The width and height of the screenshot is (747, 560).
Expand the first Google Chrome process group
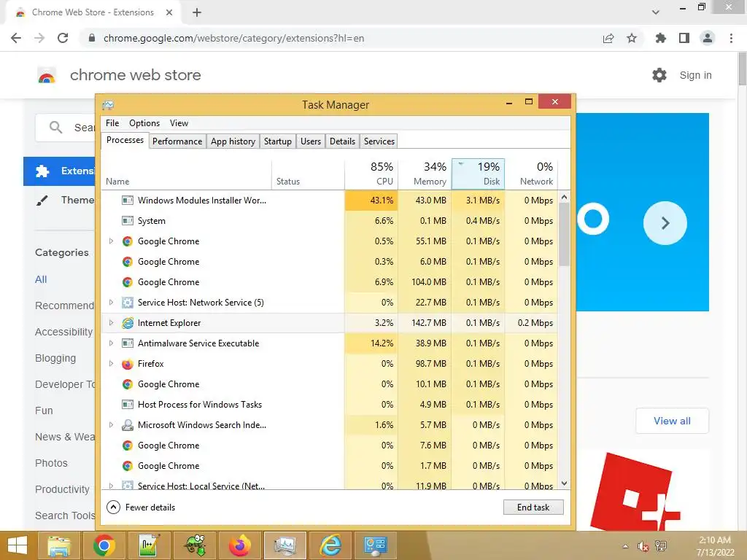[111, 241]
